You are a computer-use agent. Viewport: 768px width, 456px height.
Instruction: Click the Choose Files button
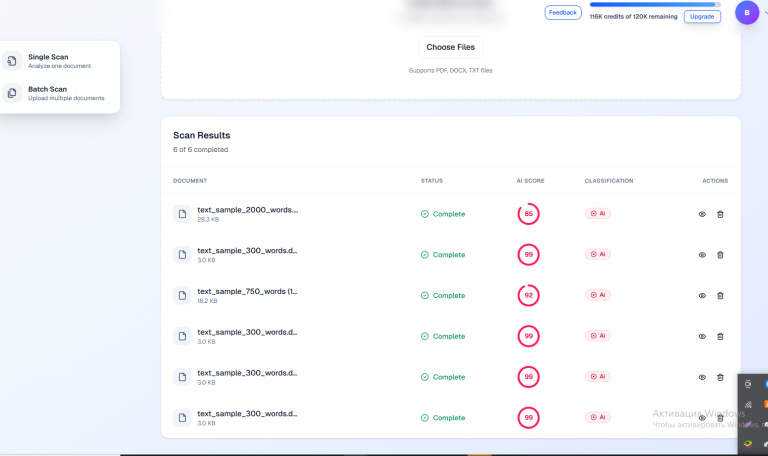point(451,47)
